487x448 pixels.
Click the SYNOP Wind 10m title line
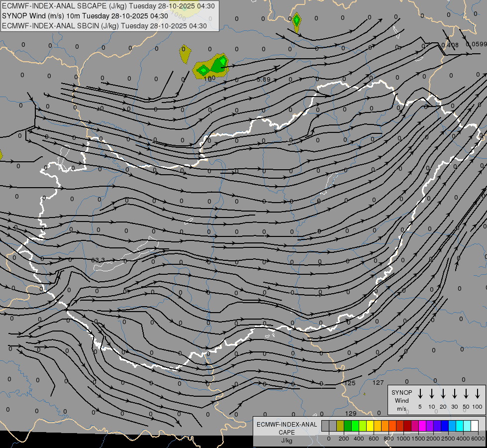(x=85, y=16)
